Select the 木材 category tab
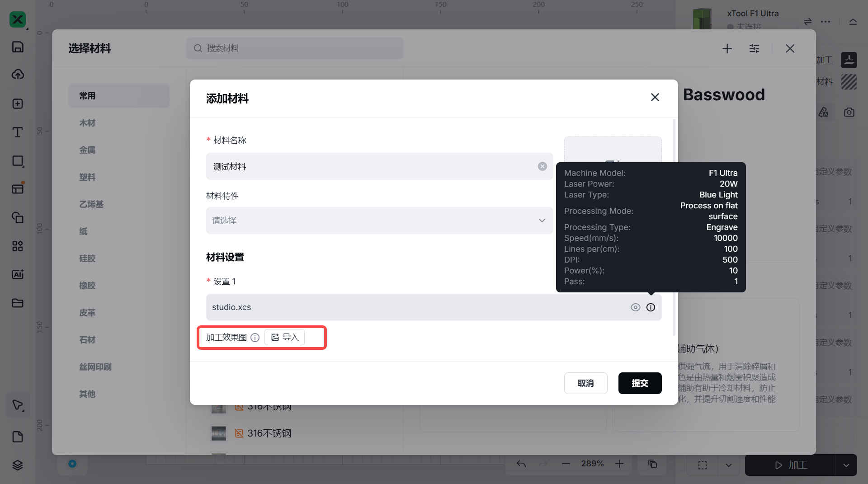Viewport: 868px width, 484px height. click(87, 123)
